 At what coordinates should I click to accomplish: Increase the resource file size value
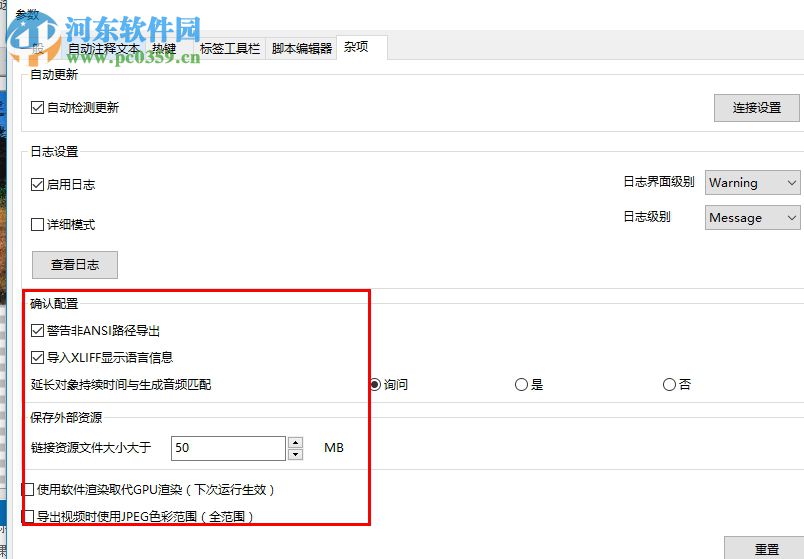295,442
